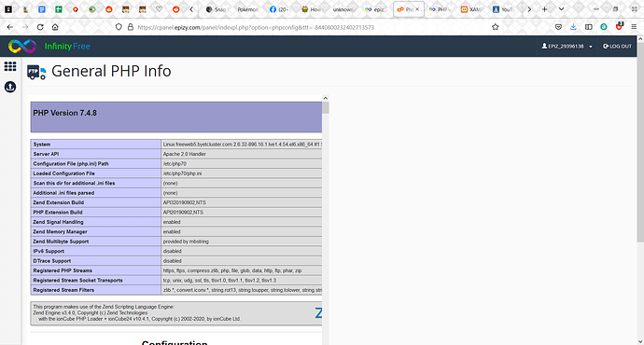The height and width of the screenshot is (345, 644).
Task: Open a new browser tab
Action: point(545,9)
